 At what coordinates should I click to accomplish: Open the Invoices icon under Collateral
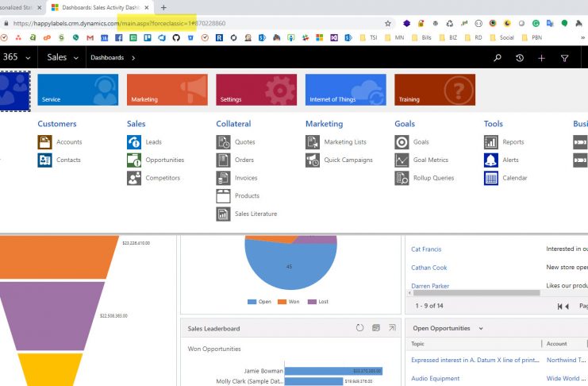[223, 178]
